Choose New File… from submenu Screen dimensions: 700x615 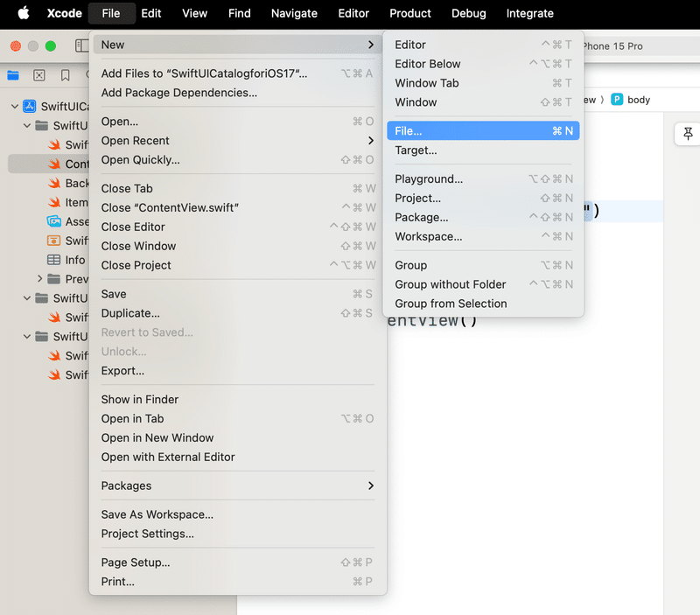point(483,130)
